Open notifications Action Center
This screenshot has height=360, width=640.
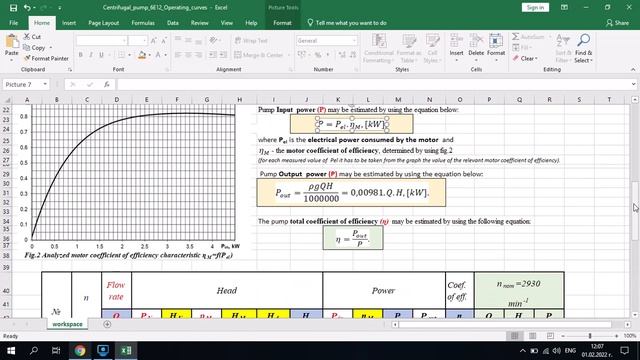tap(624, 351)
